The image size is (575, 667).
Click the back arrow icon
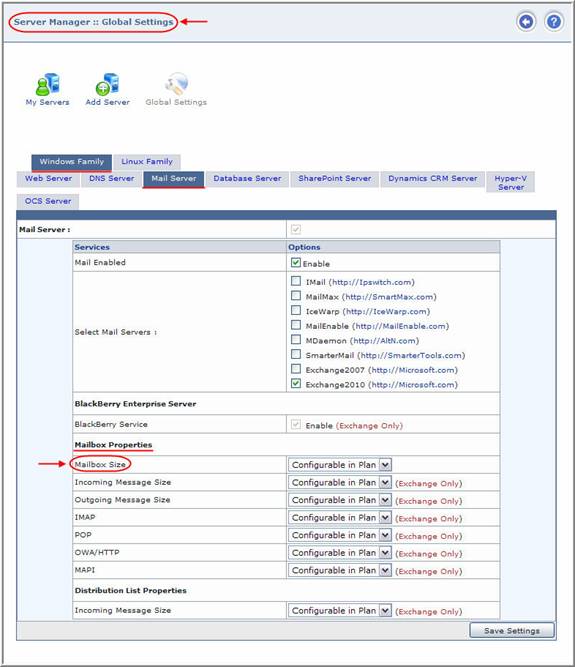pyautogui.click(x=526, y=22)
